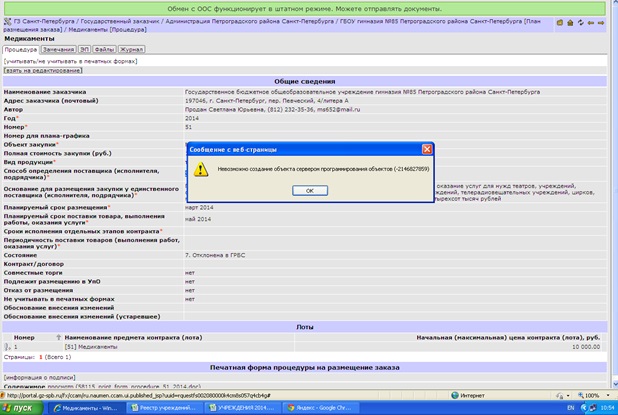Click delivery term value 'май 2014'
The image size is (618, 415).
[198, 219]
